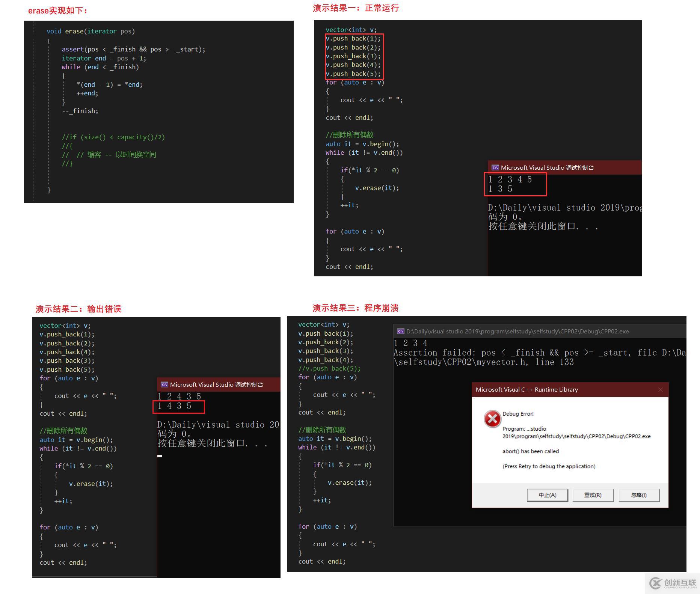The width and height of the screenshot is (700, 594).
Task: Select the heading 演示结果二:输出错误
Action: tap(78, 309)
